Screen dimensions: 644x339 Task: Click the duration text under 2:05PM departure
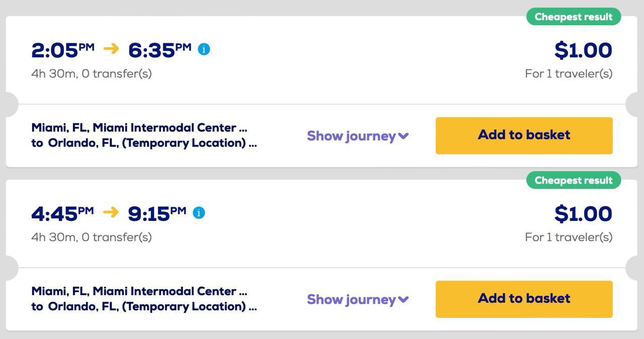click(x=91, y=73)
